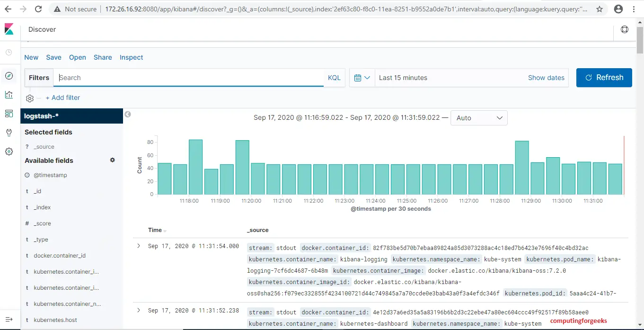
Task: Sort results by the Time column
Action: click(157, 230)
